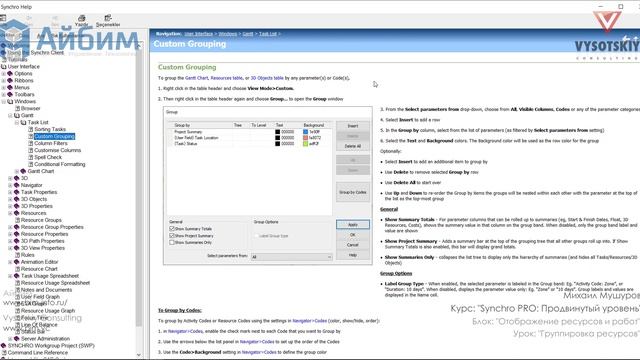Click the Insert button in Group dialog
The height and width of the screenshot is (360, 640).
coord(353,126)
